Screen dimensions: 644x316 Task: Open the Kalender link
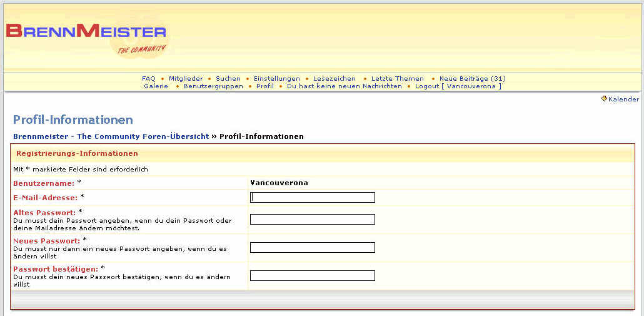[623, 99]
